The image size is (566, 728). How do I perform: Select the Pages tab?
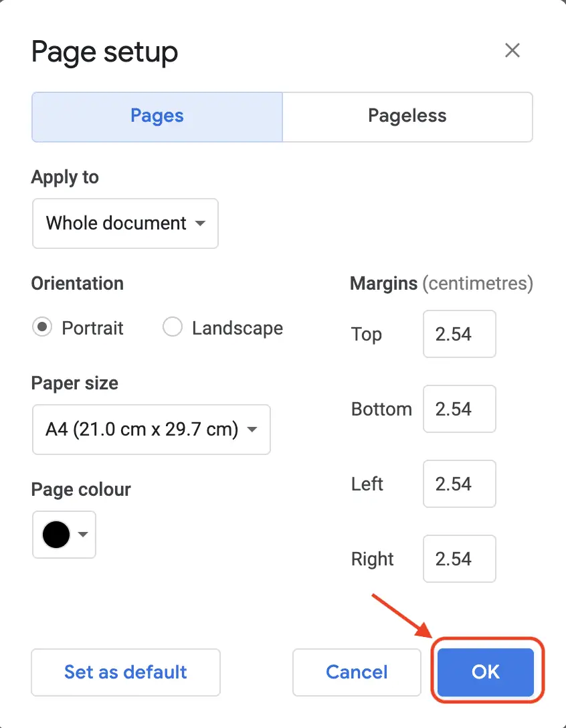157,116
